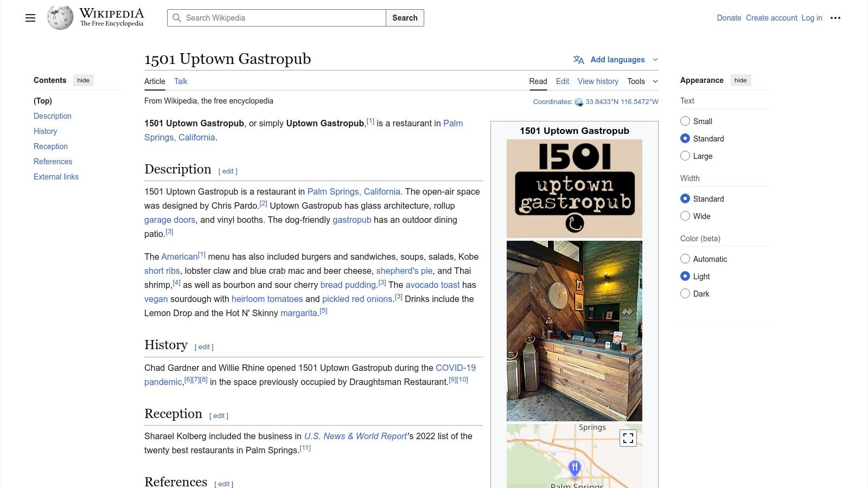Click the Search button
This screenshot has height=488, width=868.
click(405, 18)
